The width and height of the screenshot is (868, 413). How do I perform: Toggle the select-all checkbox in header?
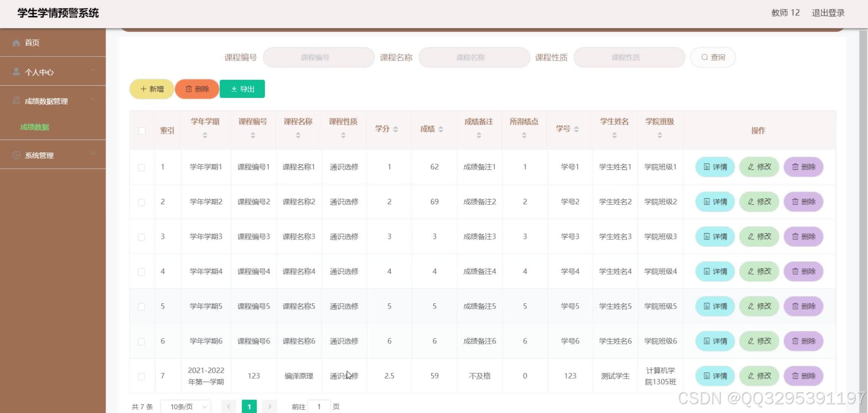click(142, 131)
